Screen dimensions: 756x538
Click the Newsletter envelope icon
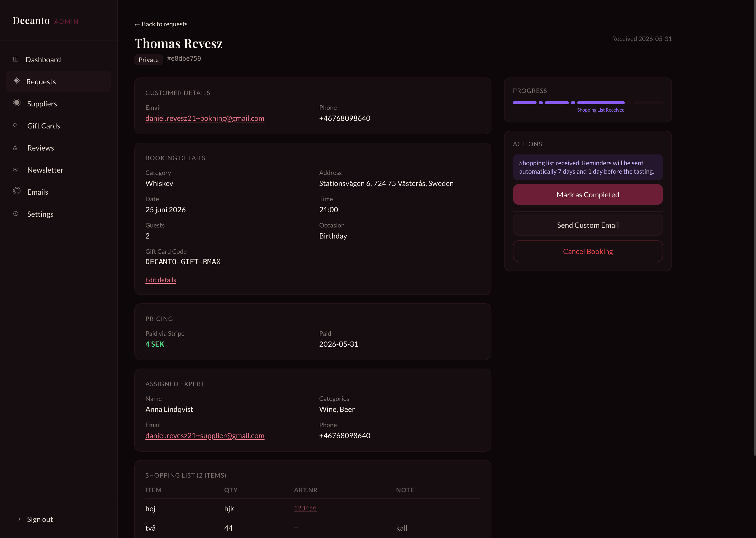click(15, 170)
